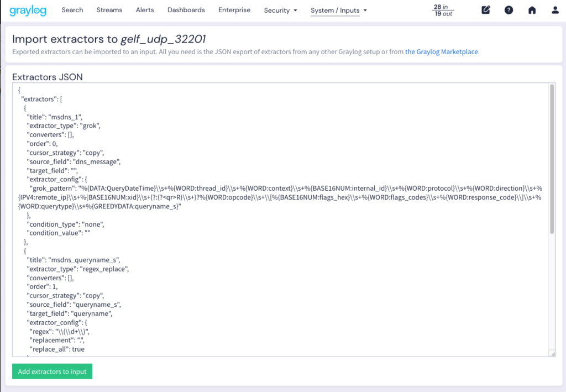The image size is (566, 392).
Task: Open the help question mark icon
Action: (x=509, y=10)
